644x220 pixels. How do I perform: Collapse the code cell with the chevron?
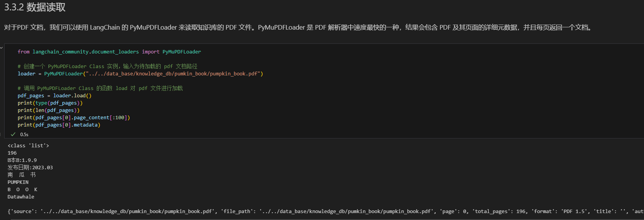click(2, 48)
